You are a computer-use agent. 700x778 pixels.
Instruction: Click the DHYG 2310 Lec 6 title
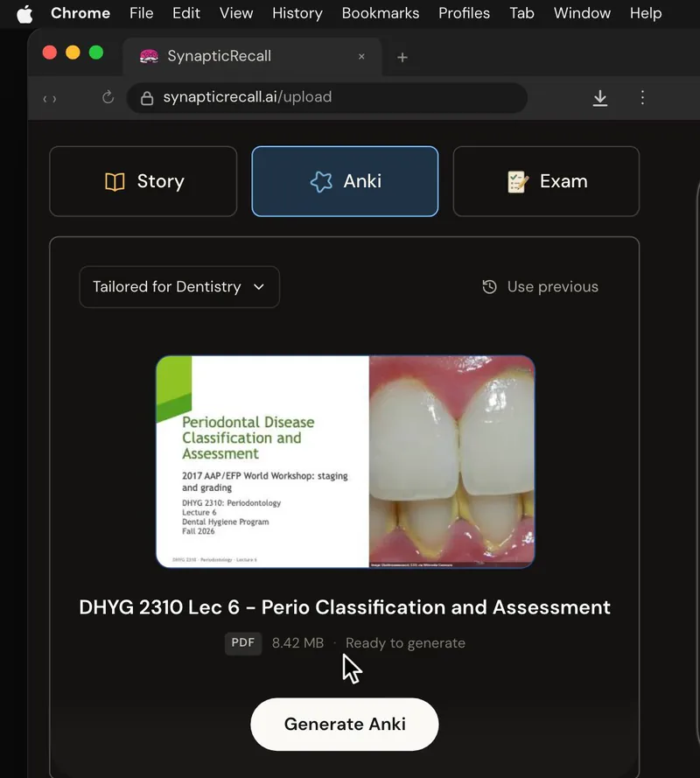[x=345, y=607]
